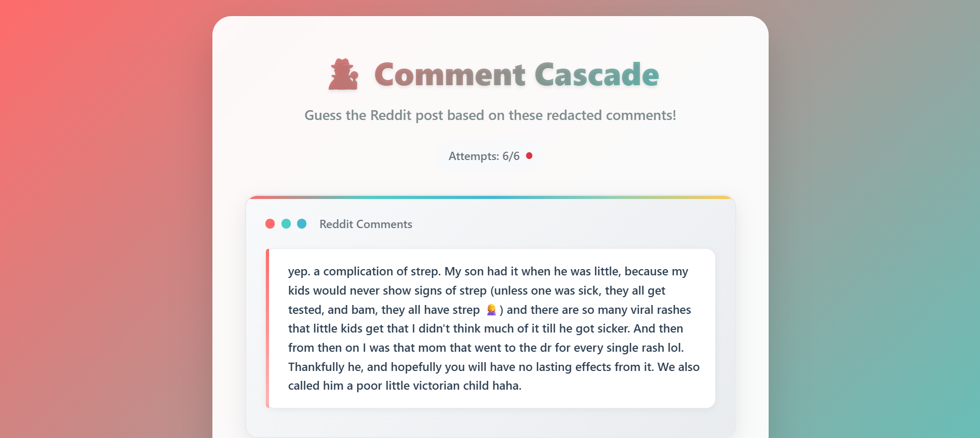The height and width of the screenshot is (438, 980).
Task: Click the word "Cascade" in title
Action: coord(596,74)
